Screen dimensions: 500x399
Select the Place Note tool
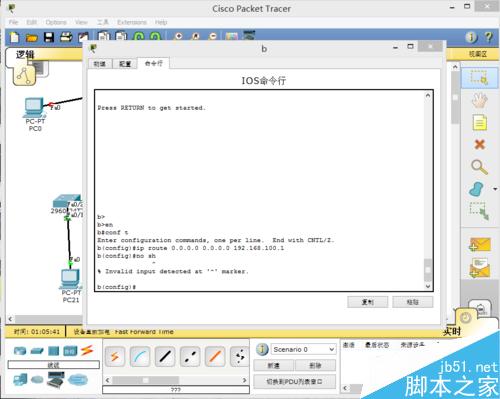pos(479,122)
